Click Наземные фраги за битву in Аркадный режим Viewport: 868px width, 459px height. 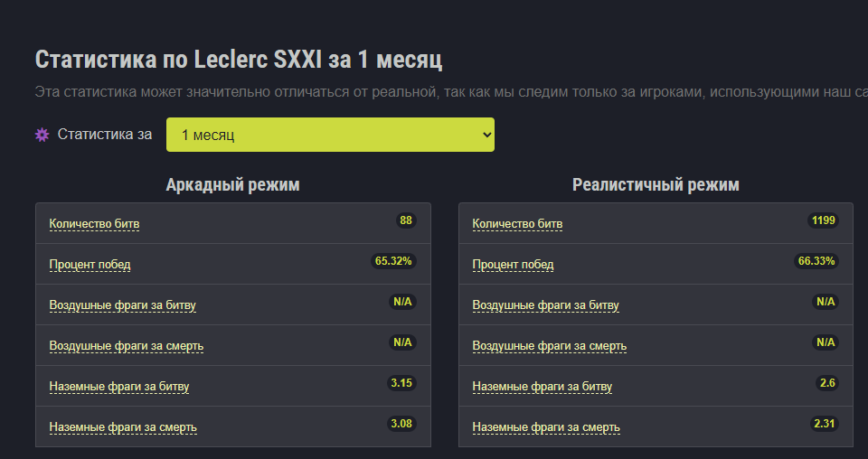[118, 387]
